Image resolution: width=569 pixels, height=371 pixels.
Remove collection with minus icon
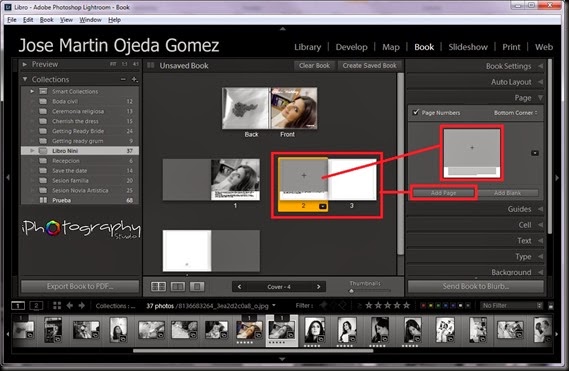click(x=123, y=79)
